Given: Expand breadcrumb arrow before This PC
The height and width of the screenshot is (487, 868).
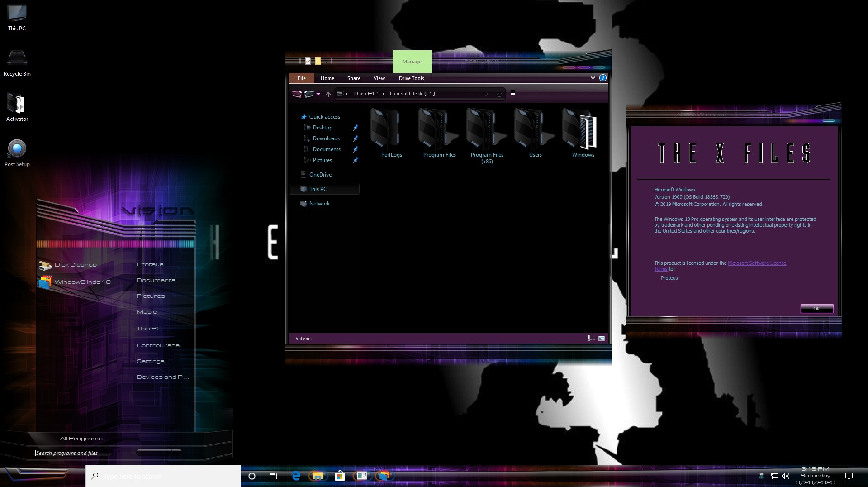Looking at the screenshot, I should (347, 94).
